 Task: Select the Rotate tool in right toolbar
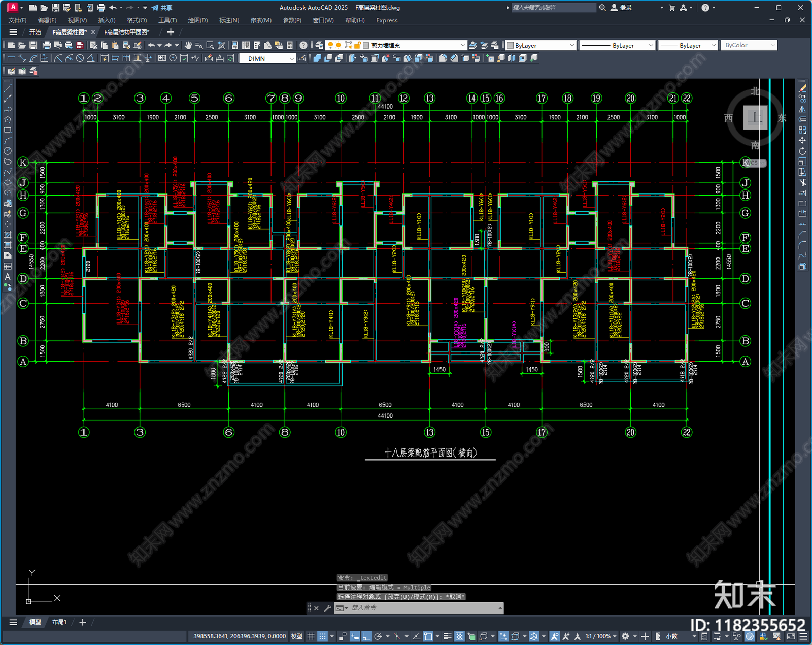(x=802, y=151)
